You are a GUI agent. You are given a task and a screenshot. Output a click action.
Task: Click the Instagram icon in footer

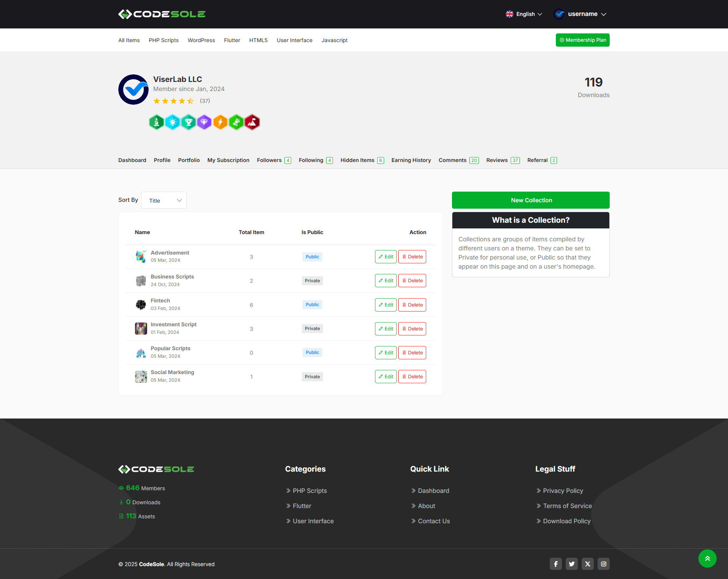(x=603, y=564)
